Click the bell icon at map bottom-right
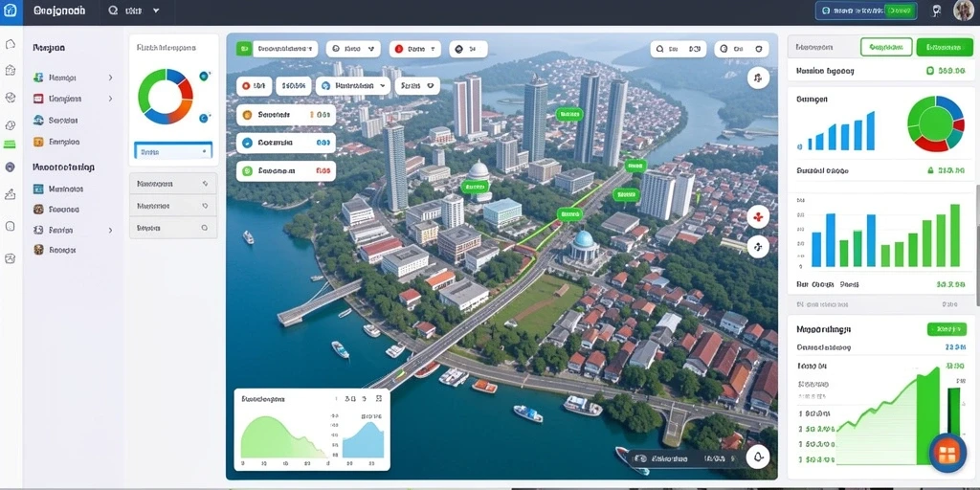980x490 pixels. coord(758,457)
